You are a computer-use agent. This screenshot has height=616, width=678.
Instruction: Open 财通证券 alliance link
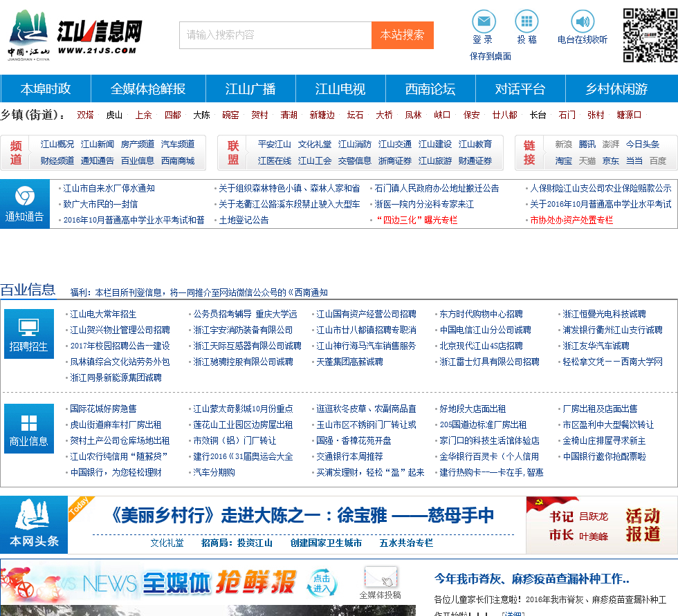[475, 160]
